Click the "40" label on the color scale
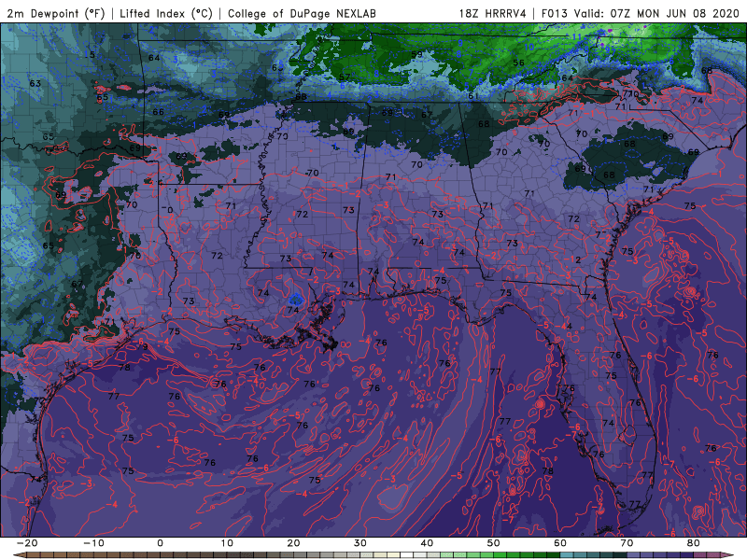Image resolution: width=747 pixels, height=560 pixels. point(427,543)
